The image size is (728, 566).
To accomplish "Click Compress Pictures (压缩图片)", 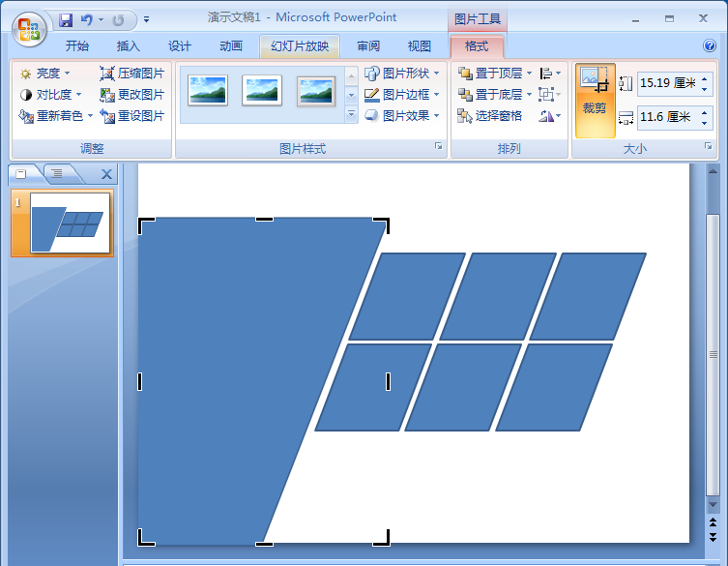I will [132, 74].
